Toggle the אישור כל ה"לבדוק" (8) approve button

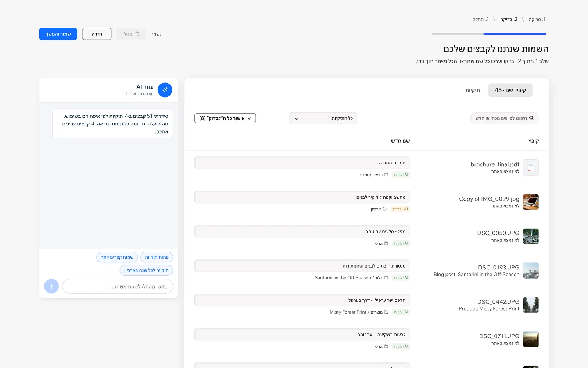click(225, 118)
